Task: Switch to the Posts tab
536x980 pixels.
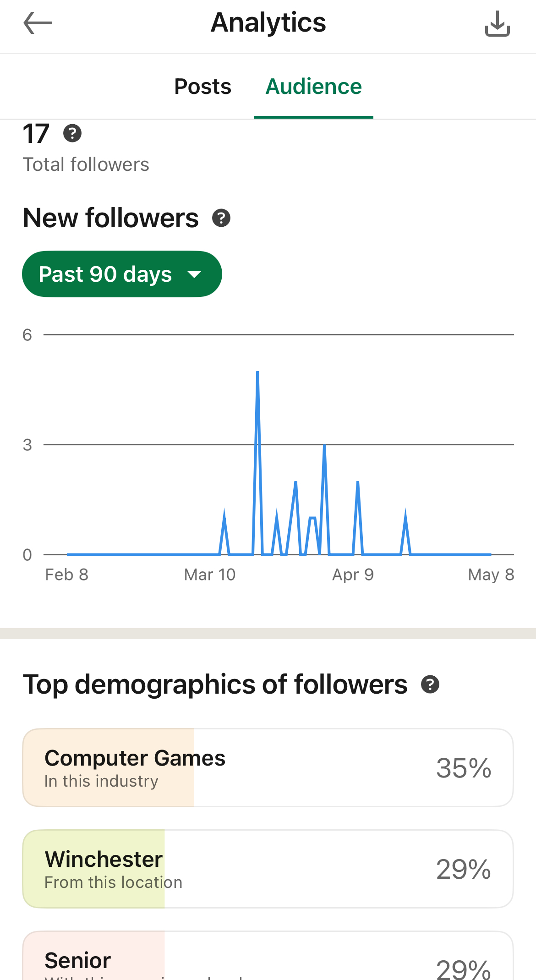Action: tap(202, 87)
